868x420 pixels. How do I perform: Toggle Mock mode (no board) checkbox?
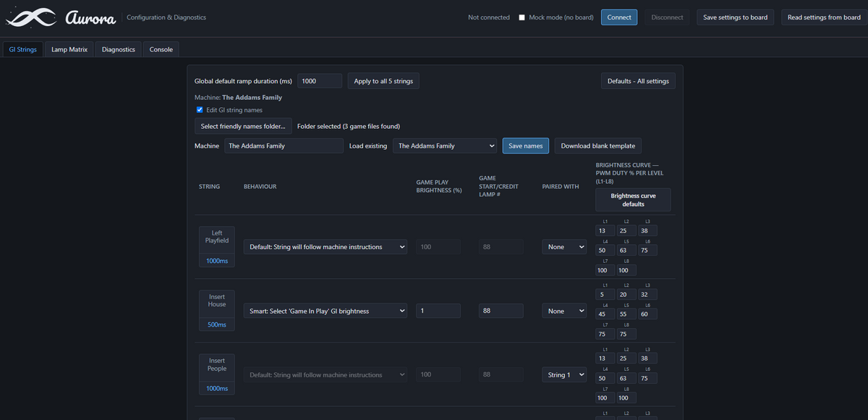click(522, 17)
